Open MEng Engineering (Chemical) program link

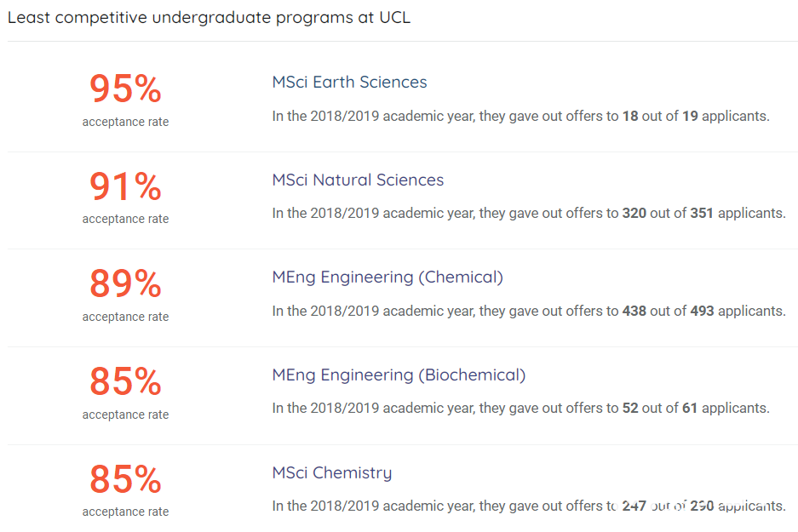388,277
